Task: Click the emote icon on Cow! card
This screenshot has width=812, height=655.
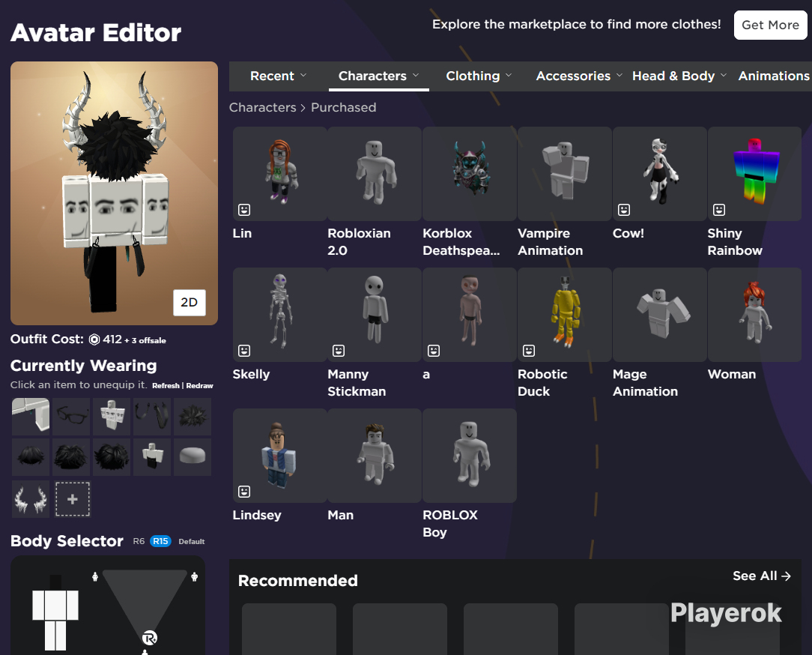Action: pyautogui.click(x=624, y=210)
